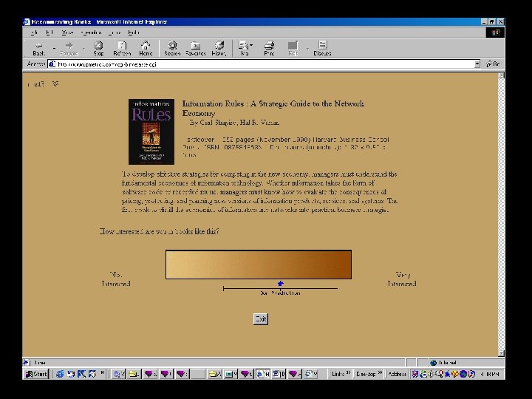
Task: Click the blue arrow prediction marker
Action: coord(280,284)
